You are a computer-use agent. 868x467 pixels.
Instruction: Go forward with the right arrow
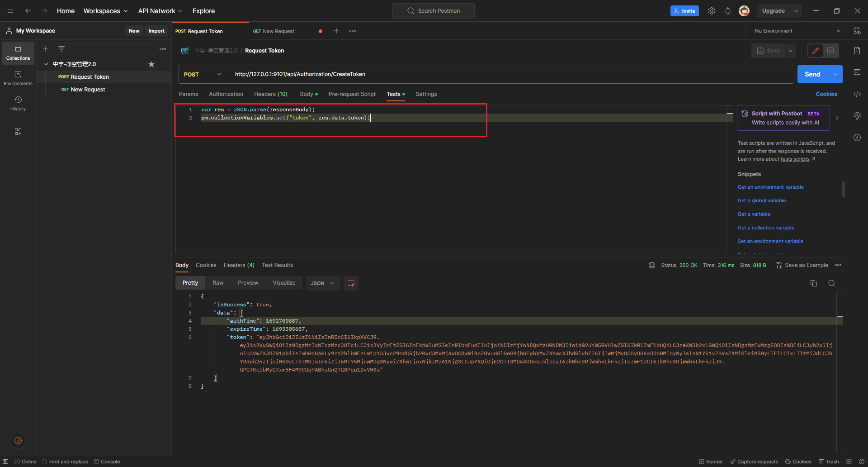(x=44, y=11)
